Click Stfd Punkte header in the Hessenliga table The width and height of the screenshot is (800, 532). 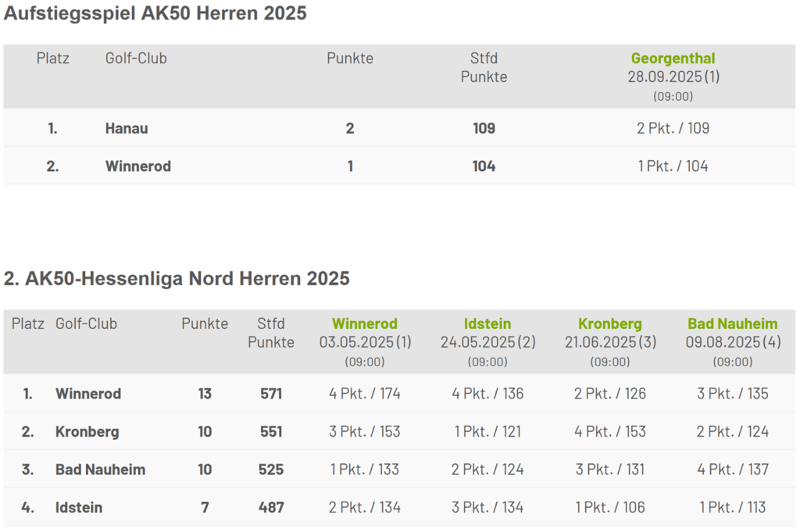click(271, 333)
